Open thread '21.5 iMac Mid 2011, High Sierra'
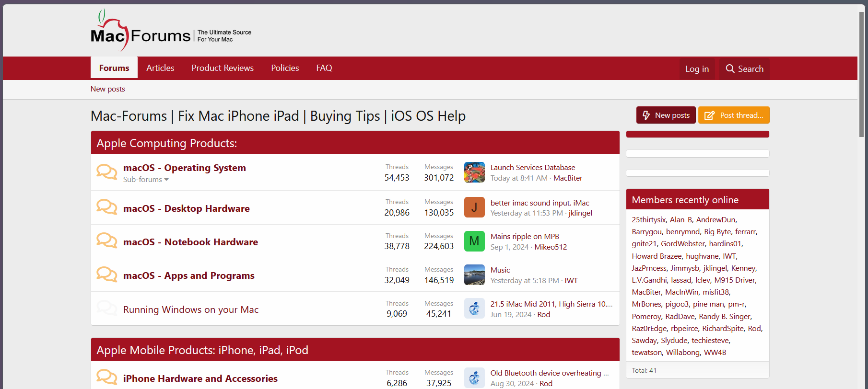Image resolution: width=868 pixels, height=389 pixels. [551, 304]
